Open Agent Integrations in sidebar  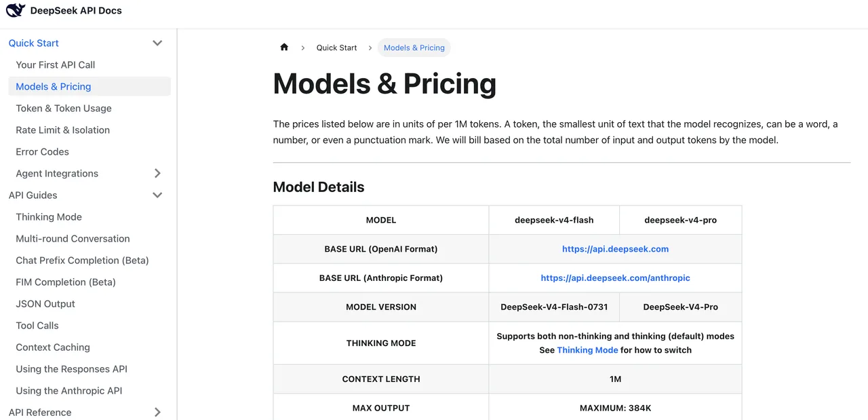point(57,174)
